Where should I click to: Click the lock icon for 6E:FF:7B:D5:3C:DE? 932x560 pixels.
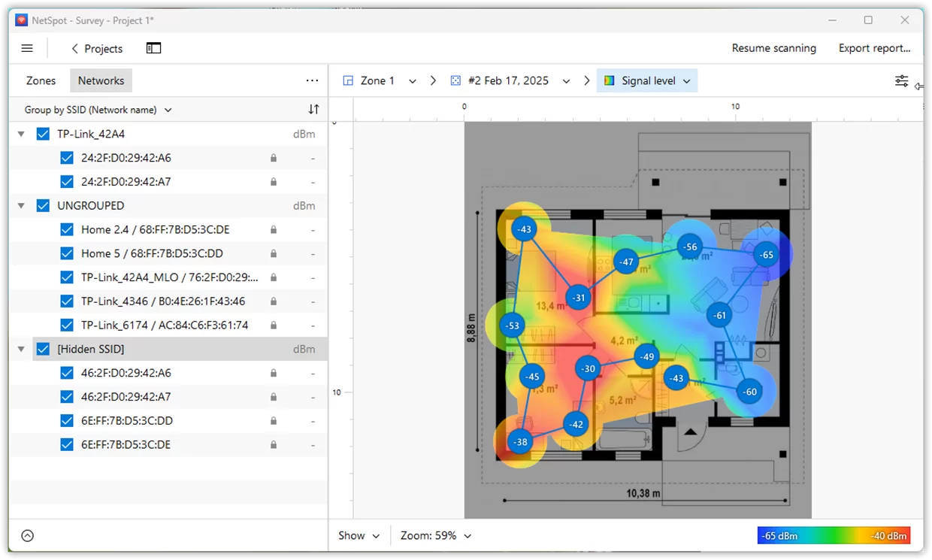click(274, 445)
